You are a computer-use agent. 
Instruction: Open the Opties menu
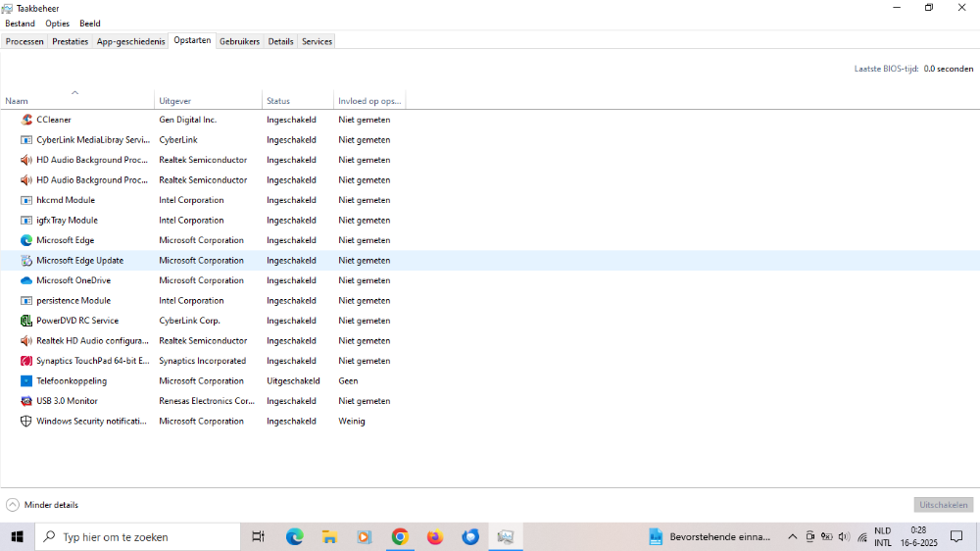point(57,24)
